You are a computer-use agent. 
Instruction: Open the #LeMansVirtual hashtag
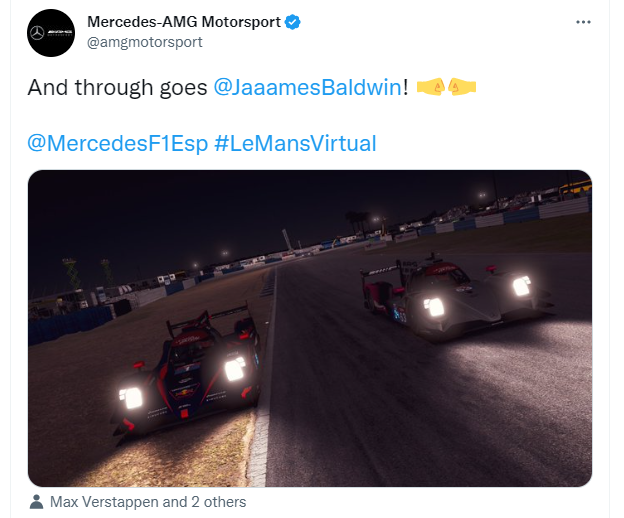pos(295,143)
